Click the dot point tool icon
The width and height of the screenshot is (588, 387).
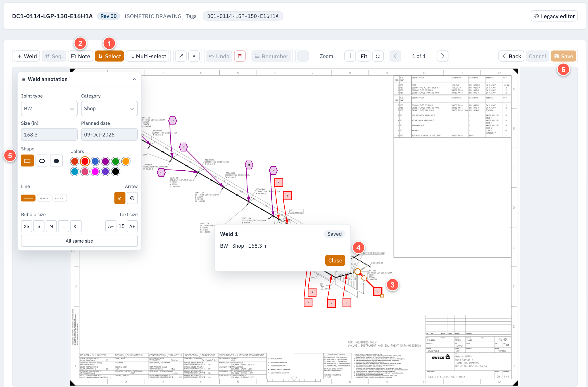click(x=194, y=56)
